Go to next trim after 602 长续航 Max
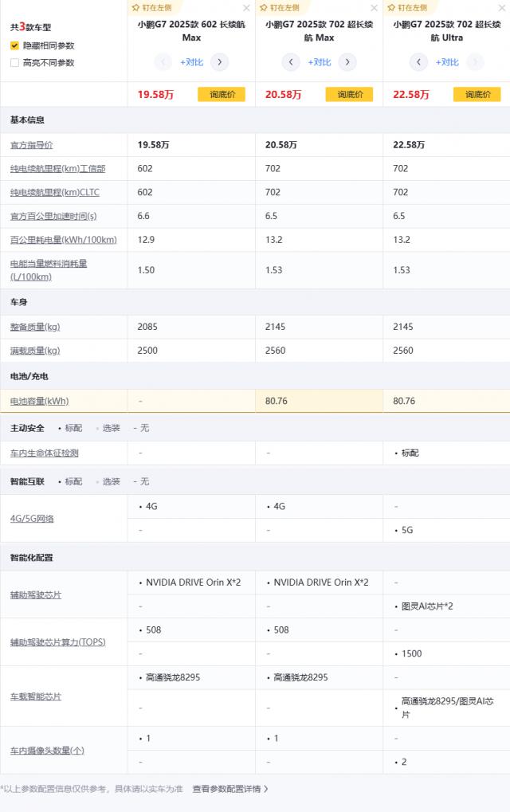 coord(219,62)
